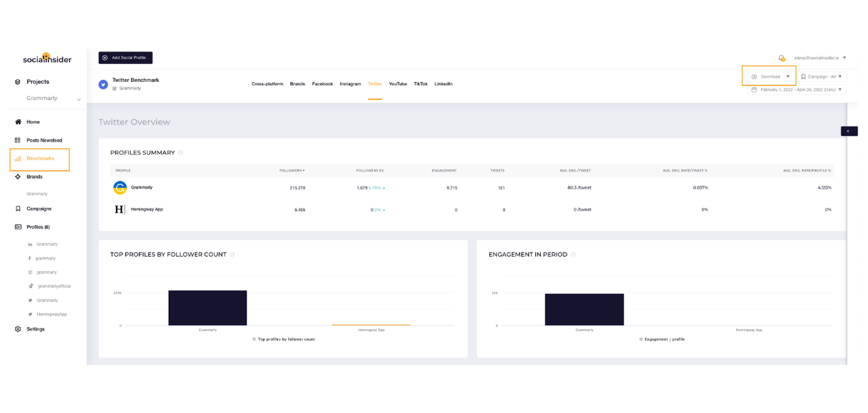Go to Home using the house icon
The width and height of the screenshot is (868, 413).
pos(18,122)
